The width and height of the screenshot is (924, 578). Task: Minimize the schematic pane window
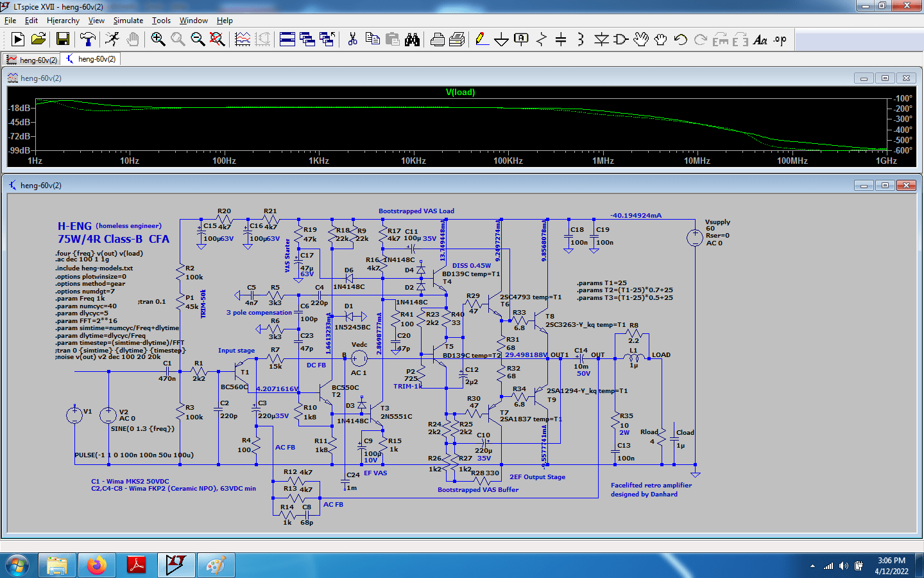point(864,186)
